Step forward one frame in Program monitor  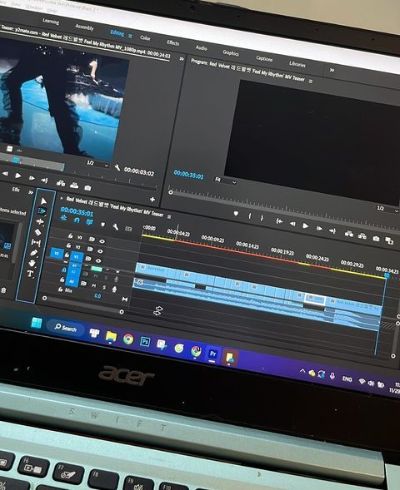click(319, 228)
